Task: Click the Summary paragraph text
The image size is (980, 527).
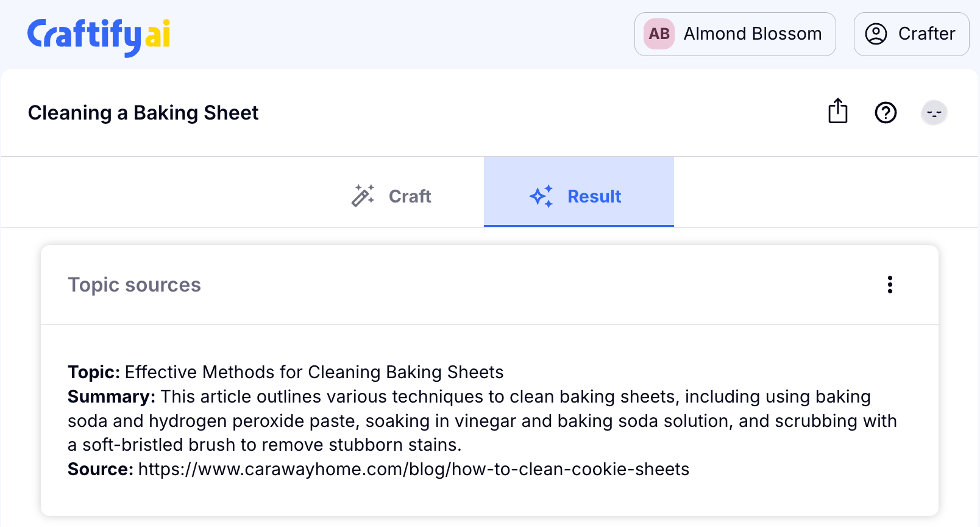Action: pyautogui.click(x=481, y=421)
